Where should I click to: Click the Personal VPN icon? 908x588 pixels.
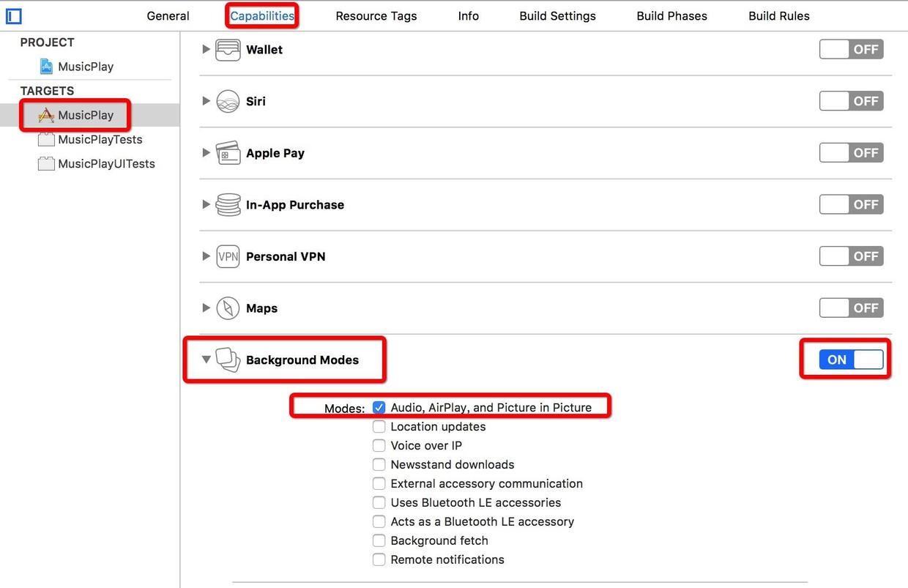tap(228, 257)
